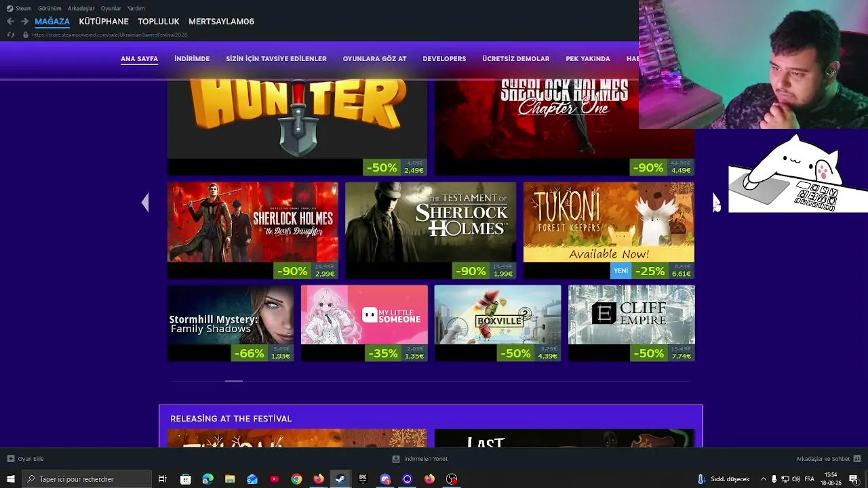Select the ANA SAYFA festival tab
Viewport: 868px width, 488px height.
pyautogui.click(x=139, y=59)
